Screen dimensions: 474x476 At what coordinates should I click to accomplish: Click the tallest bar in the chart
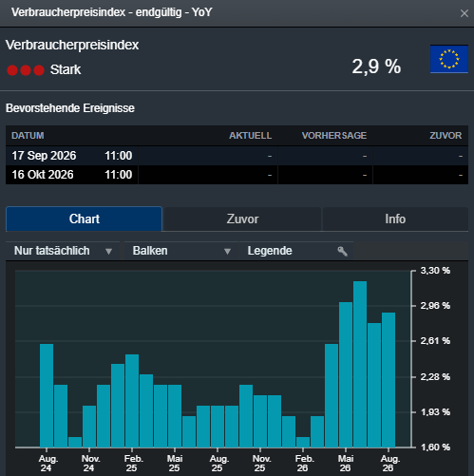coord(360,364)
